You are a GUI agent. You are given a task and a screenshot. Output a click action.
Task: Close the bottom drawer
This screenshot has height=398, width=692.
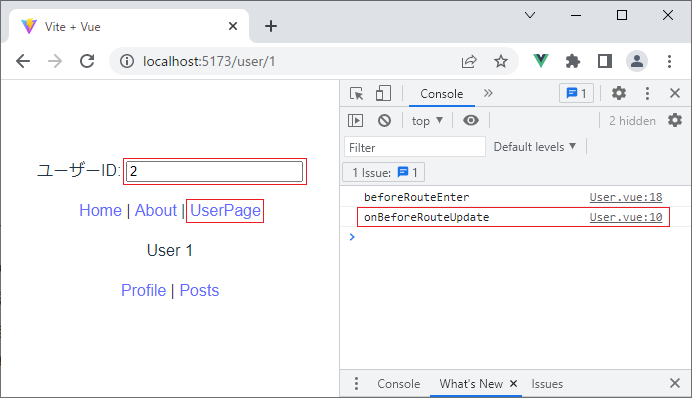[x=675, y=383]
